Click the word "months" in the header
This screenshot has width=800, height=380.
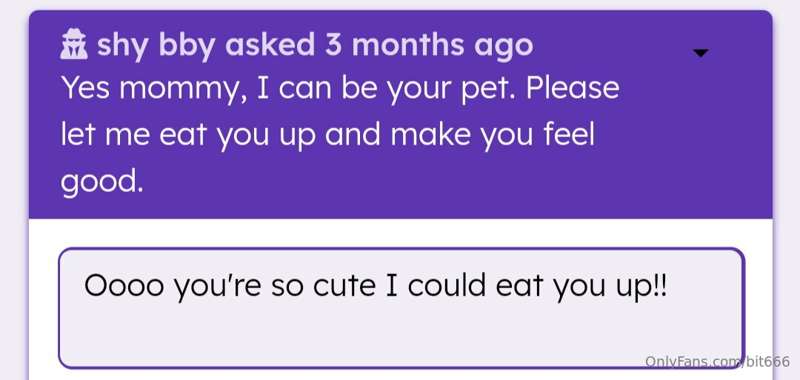tap(408, 45)
